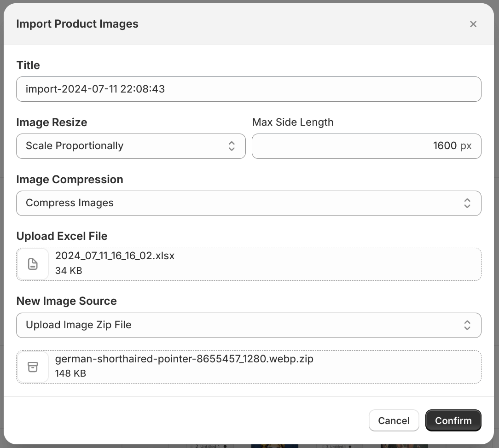Image resolution: width=499 pixels, height=448 pixels.
Task: Click the Upload Excel File label
Action: tap(62, 236)
